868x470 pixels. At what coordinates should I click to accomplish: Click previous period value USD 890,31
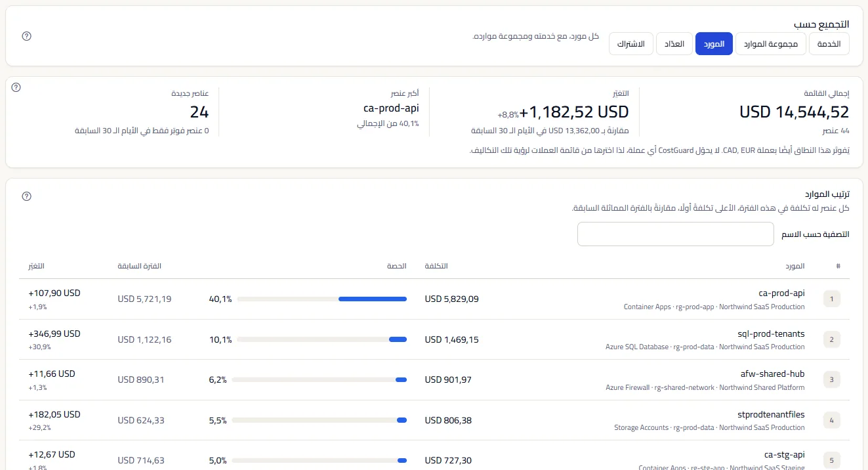coord(141,379)
